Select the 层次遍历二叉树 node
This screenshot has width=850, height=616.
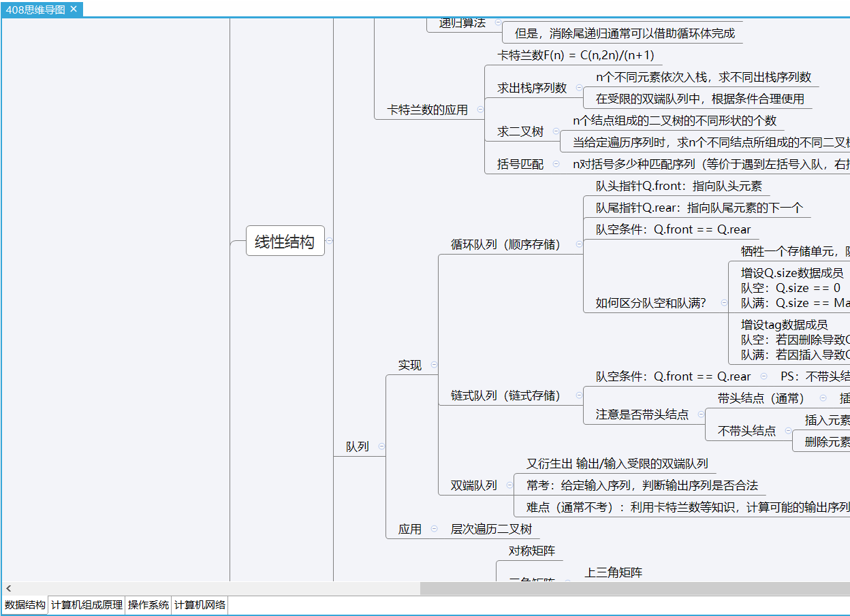(491, 529)
